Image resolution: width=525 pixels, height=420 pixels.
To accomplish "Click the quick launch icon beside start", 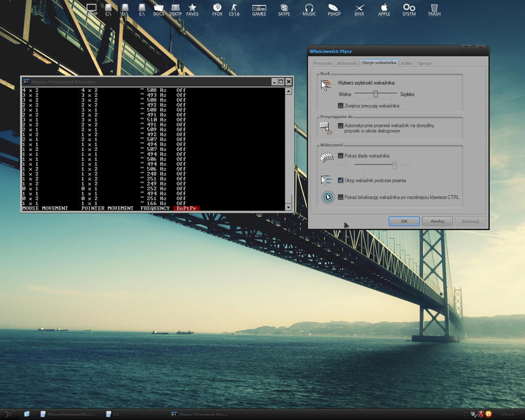I will [x=27, y=414].
